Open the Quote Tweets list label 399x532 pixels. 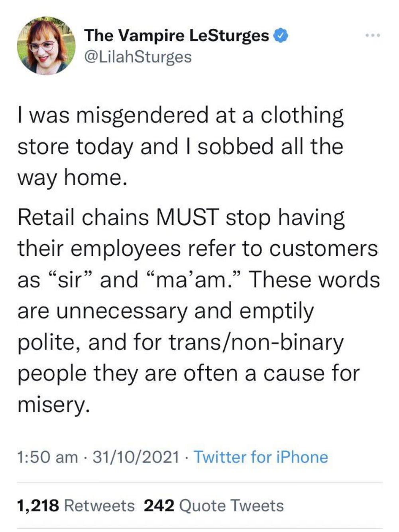pyautogui.click(x=232, y=506)
